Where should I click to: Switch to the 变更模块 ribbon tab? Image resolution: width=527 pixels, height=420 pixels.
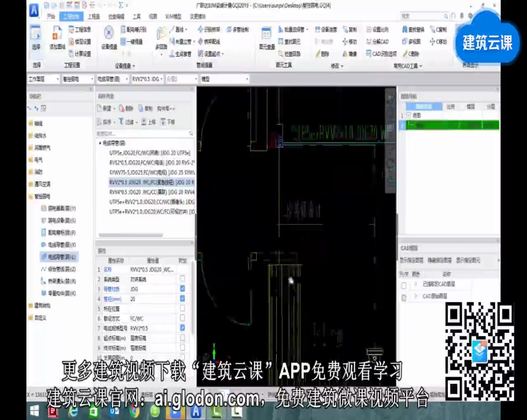tap(198, 16)
